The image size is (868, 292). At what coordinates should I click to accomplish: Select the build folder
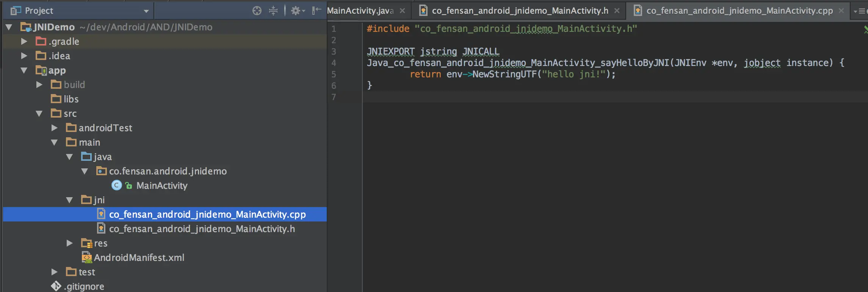[x=74, y=85]
